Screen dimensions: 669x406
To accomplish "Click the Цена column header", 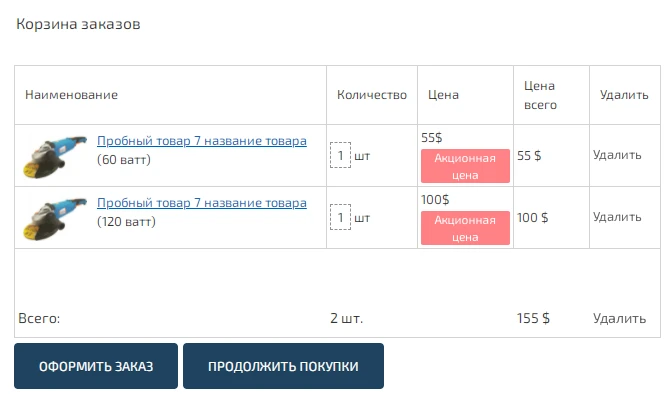I will pyautogui.click(x=443, y=95).
